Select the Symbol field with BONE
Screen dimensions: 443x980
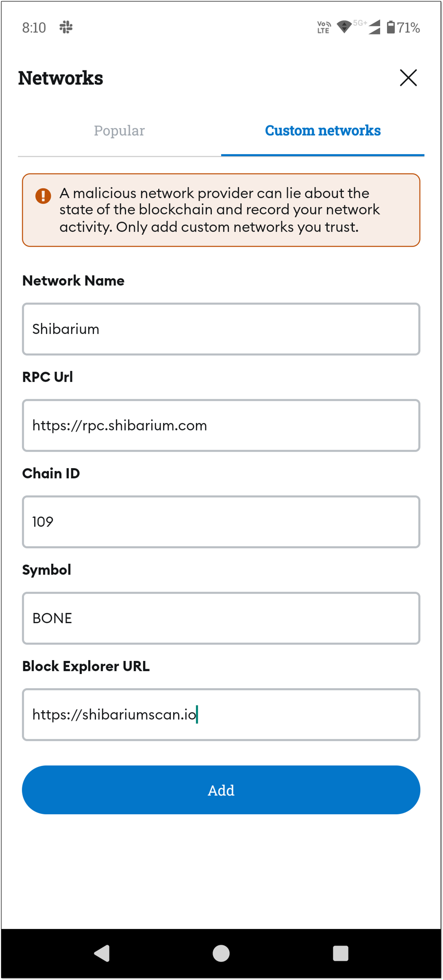tap(221, 618)
